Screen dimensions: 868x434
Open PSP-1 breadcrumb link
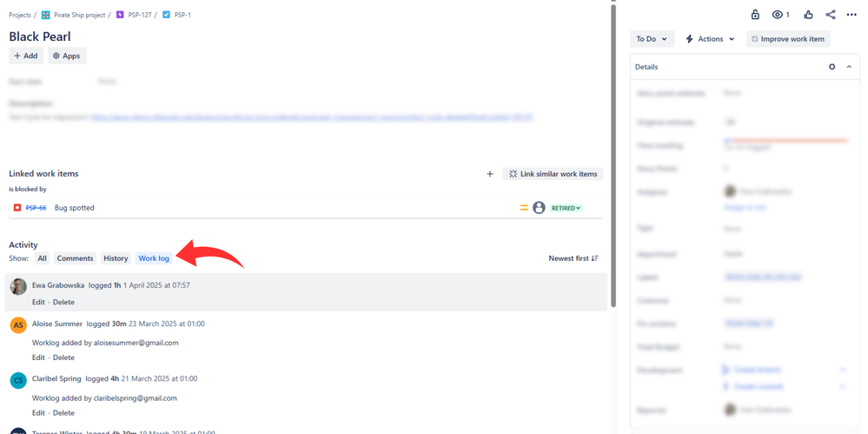(x=182, y=15)
